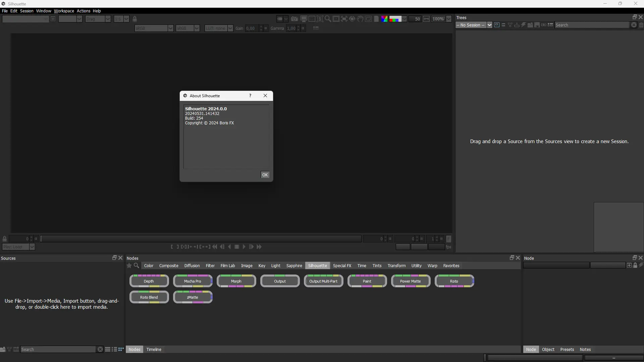Select the hand pan tool in viewer toolbar
The image size is (644, 362).
click(x=360, y=19)
